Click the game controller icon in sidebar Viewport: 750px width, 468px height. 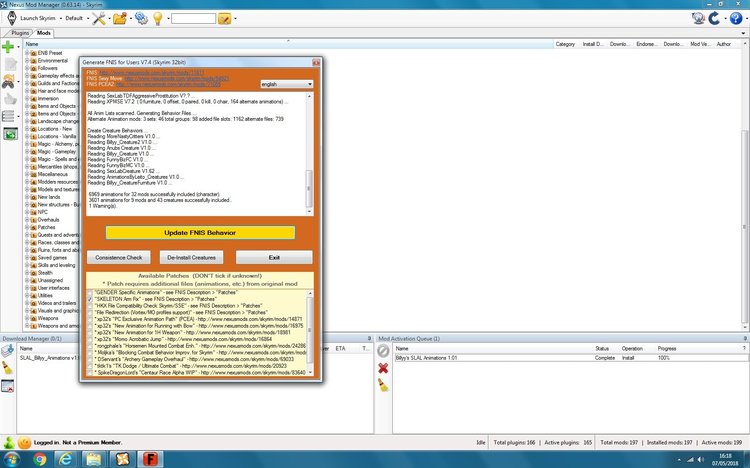(x=8, y=82)
